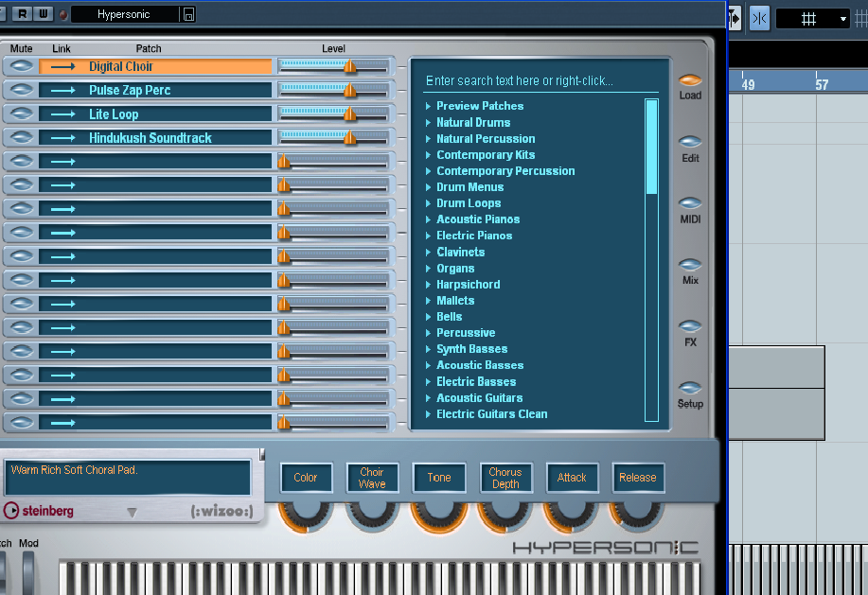
Task: Mute the Pulse Zap Perc patch
Action: tap(22, 90)
